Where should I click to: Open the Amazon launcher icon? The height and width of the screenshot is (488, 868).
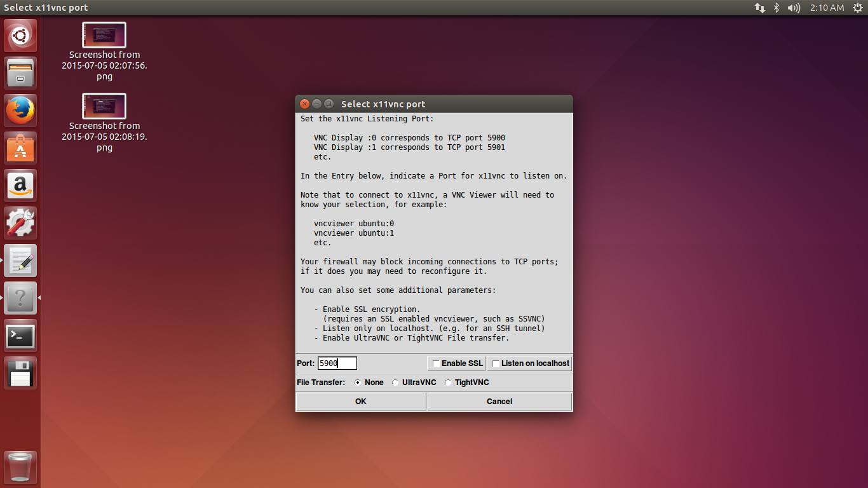(x=20, y=186)
